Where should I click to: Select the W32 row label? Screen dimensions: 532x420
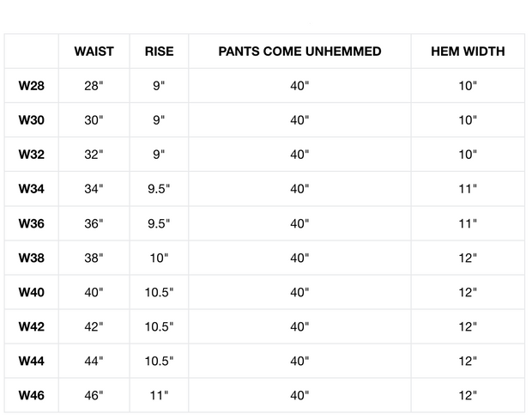tap(32, 155)
